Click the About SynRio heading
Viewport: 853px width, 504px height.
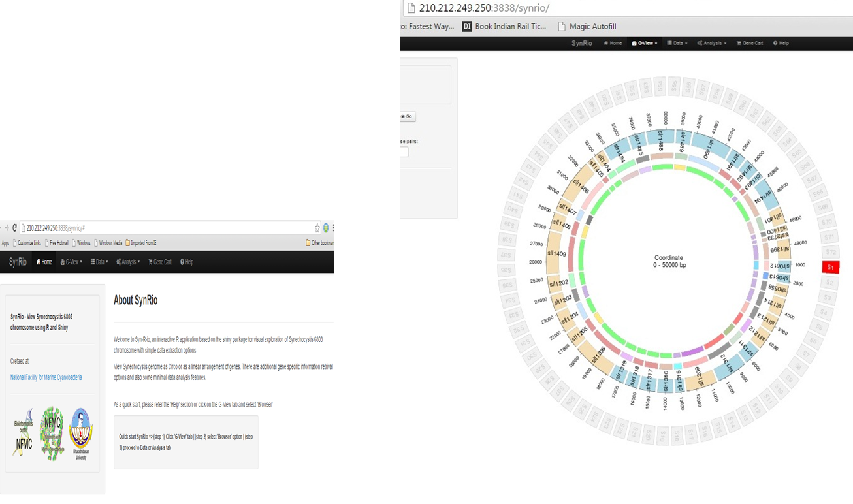click(135, 300)
